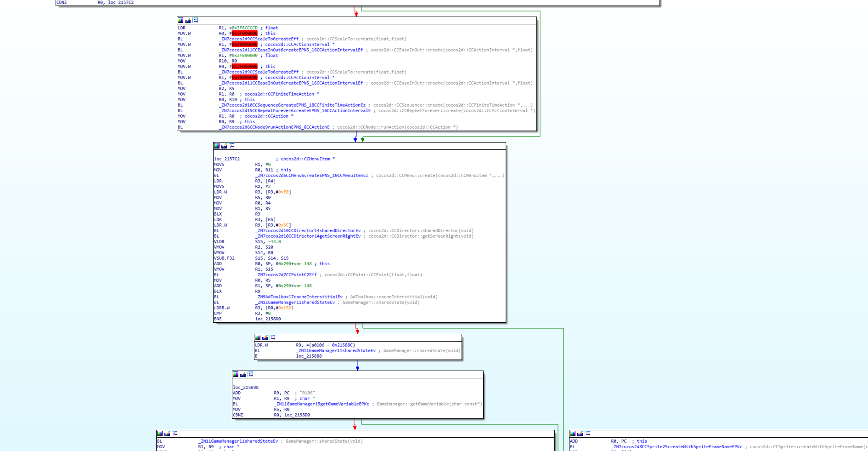Click loc_2158D0 in the CBNZ R0 instruction
The height and width of the screenshot is (451, 868).
[297, 415]
